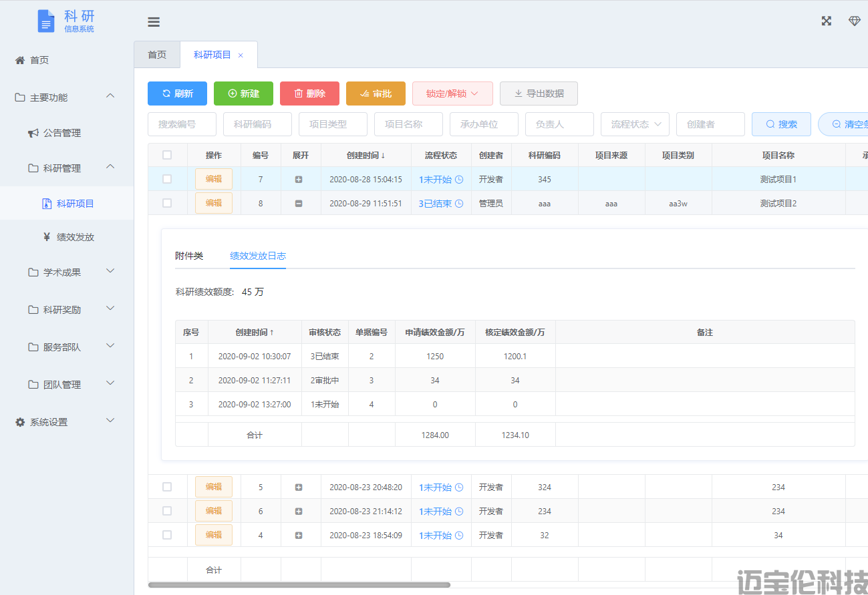Sort log table by 创建时间 ↑ header
Screen dimensions: 868x595
click(x=255, y=332)
